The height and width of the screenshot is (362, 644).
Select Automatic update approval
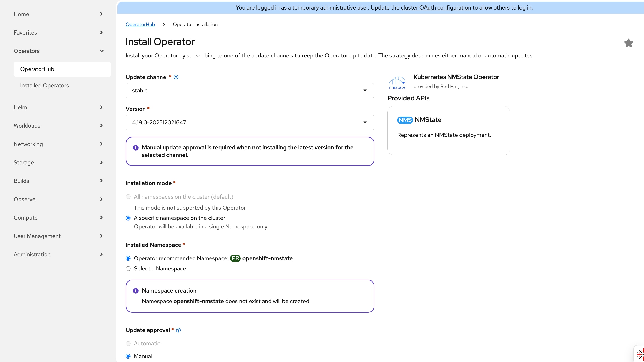(128, 344)
